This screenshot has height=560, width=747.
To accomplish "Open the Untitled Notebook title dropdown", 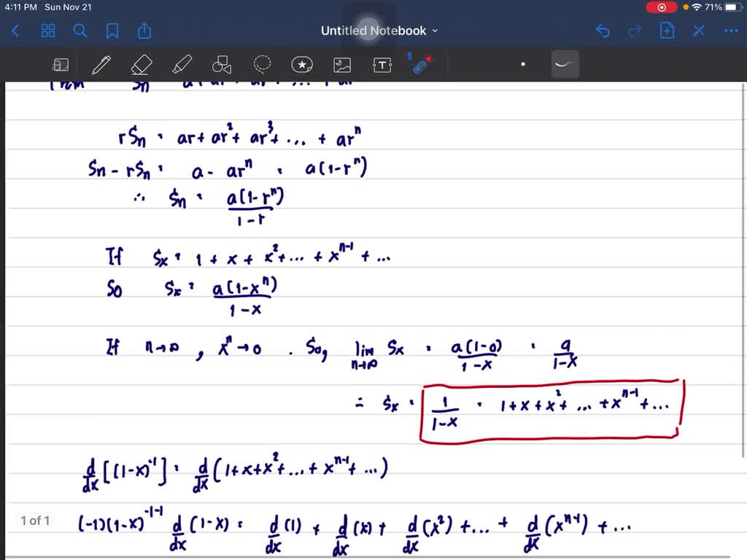I will 435,31.
